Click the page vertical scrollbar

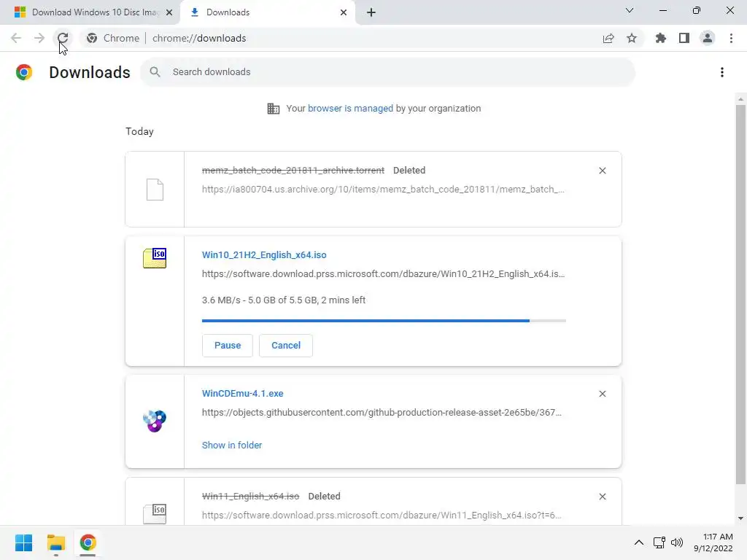pos(740,295)
